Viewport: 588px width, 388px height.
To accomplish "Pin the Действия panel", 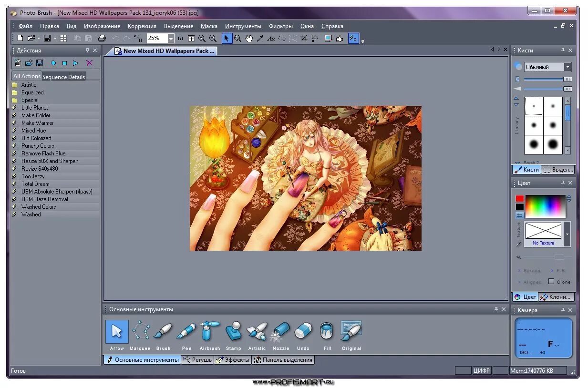I will click(87, 50).
